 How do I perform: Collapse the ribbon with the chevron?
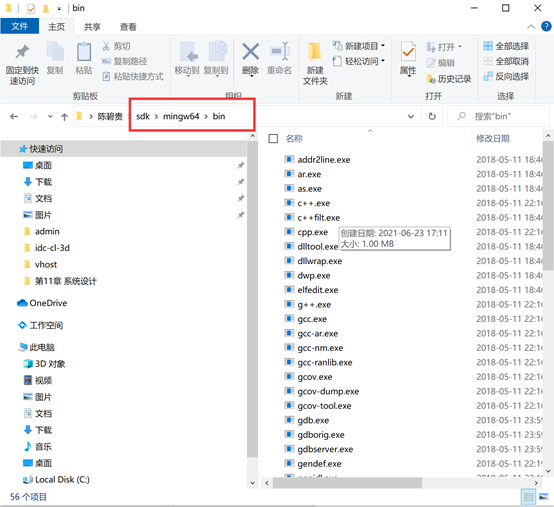(531, 26)
